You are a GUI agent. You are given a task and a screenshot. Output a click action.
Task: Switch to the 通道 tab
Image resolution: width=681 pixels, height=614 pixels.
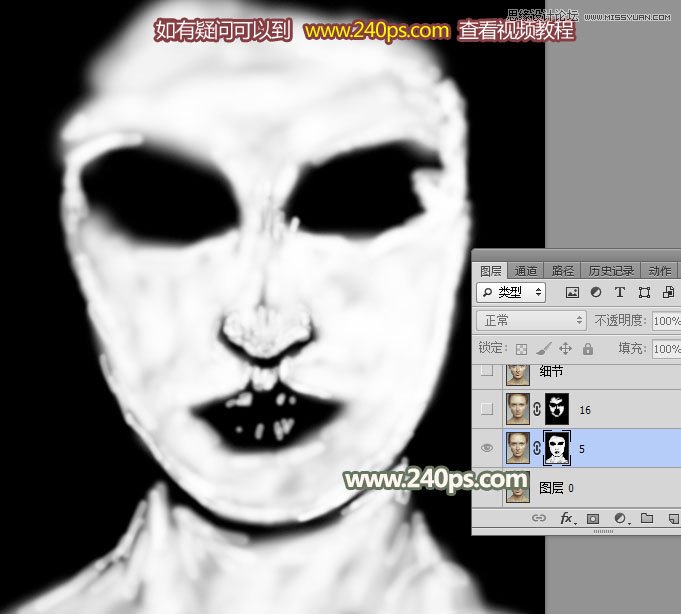526,271
